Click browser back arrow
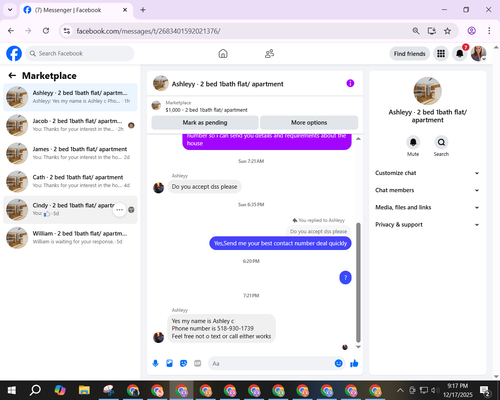500x400 pixels. (x=11, y=31)
